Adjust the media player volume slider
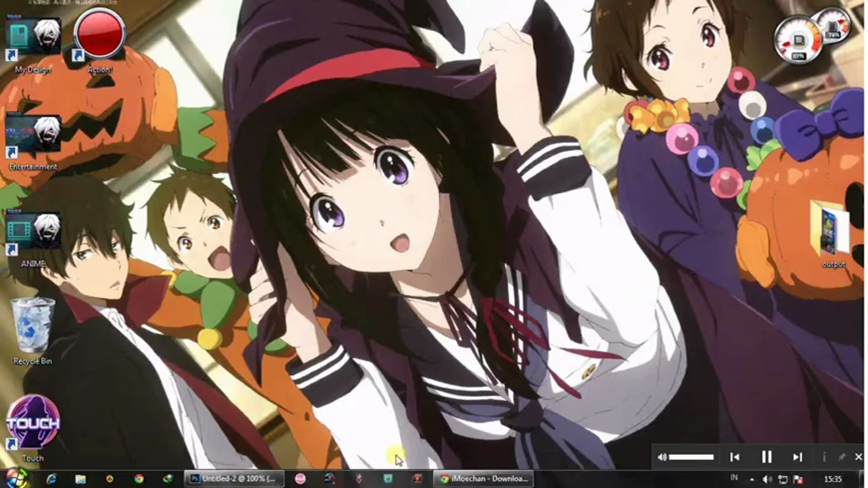Screen dimensions: 868x488 point(691,457)
